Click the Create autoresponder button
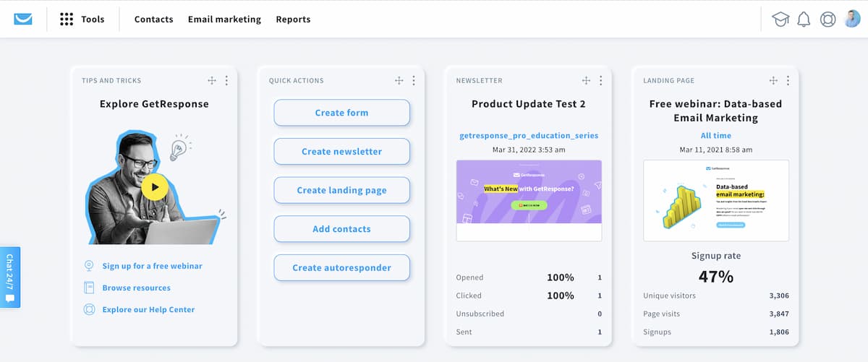The width and height of the screenshot is (868, 362). pyautogui.click(x=341, y=267)
